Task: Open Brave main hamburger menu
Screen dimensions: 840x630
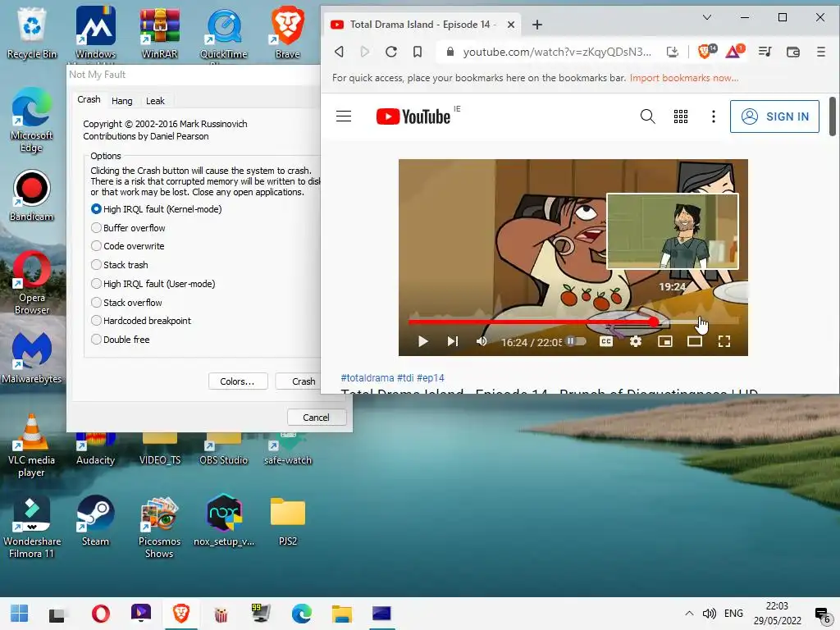Action: pyautogui.click(x=820, y=52)
